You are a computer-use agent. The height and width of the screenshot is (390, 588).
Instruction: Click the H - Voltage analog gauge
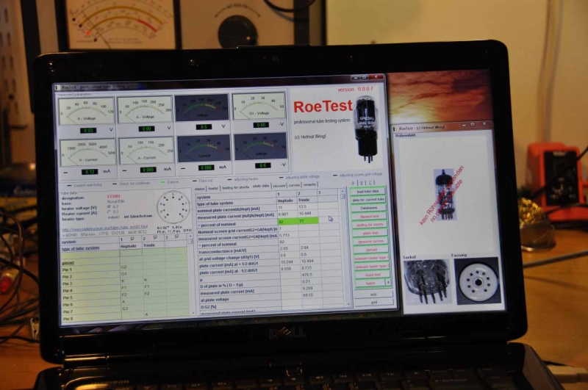click(87, 110)
